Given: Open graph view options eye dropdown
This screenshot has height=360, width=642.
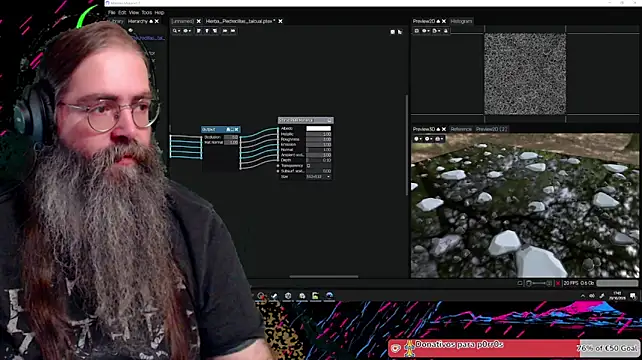Looking at the screenshot, I should click(x=187, y=31).
